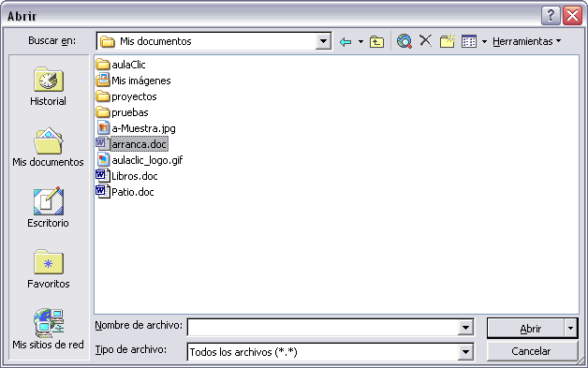Click the Delete (X) toolbar icon
588x368 pixels.
coord(425,40)
